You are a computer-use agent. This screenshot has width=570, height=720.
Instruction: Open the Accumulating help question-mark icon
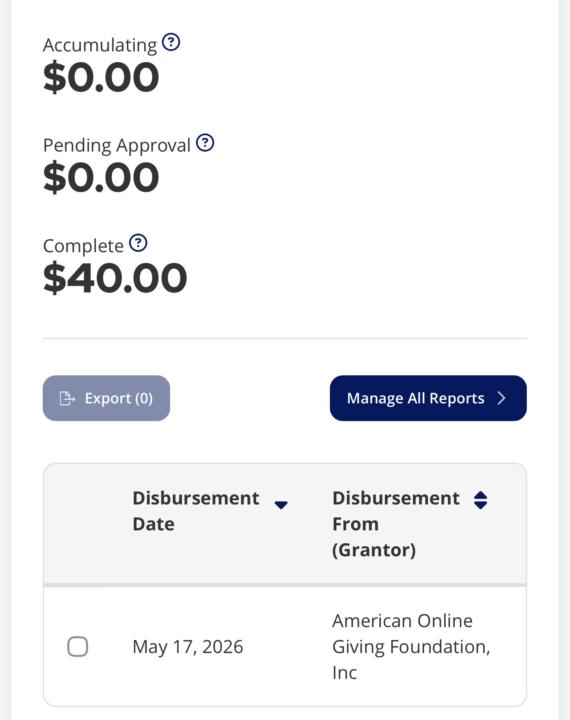171,42
